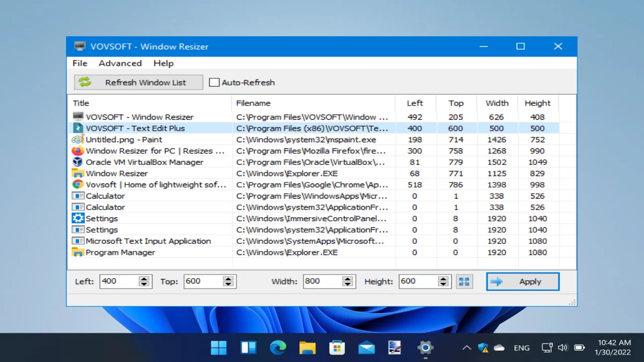Image resolution: width=644 pixels, height=362 pixels.
Task: Sort by the Title column header
Action: pos(150,103)
